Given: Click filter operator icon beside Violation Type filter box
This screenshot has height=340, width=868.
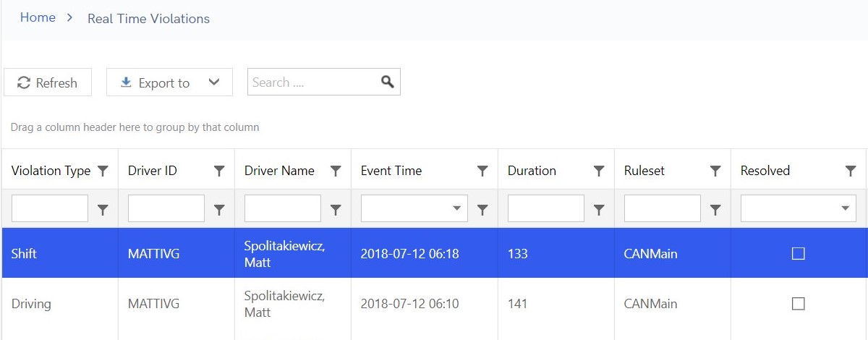Looking at the screenshot, I should pyautogui.click(x=103, y=209).
